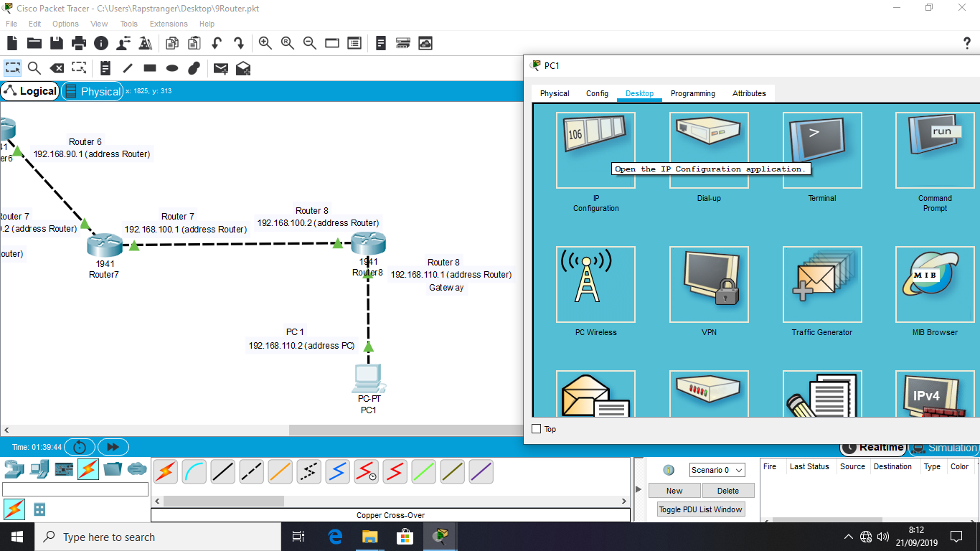The image size is (980, 551).
Task: Open the File menu
Action: 11,24
